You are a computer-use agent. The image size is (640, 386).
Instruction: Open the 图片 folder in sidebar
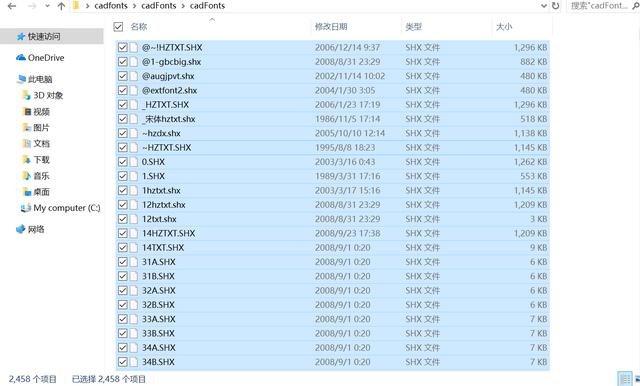[x=36, y=128]
